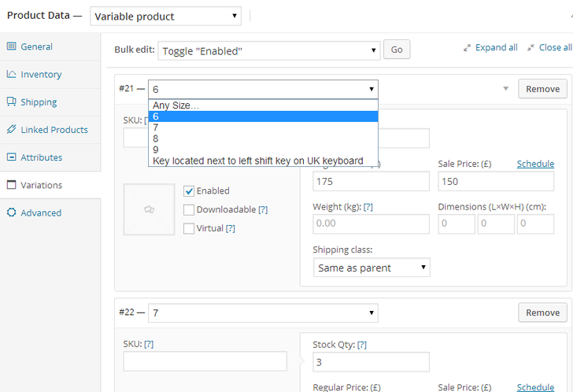Viewport: 573px width, 392px height.
Task: Uncheck the Enabled checkbox
Action: (x=189, y=191)
